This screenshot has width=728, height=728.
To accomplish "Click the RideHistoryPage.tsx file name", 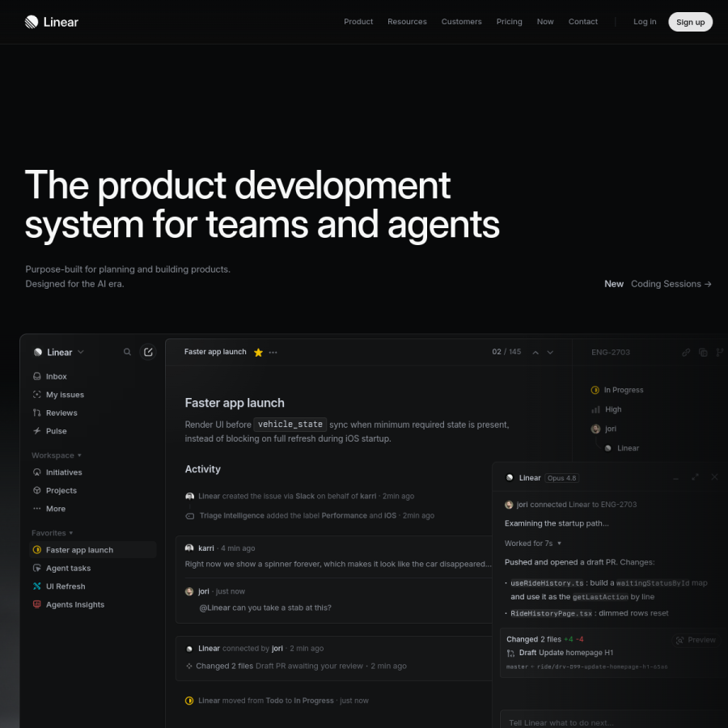I will [x=551, y=613].
